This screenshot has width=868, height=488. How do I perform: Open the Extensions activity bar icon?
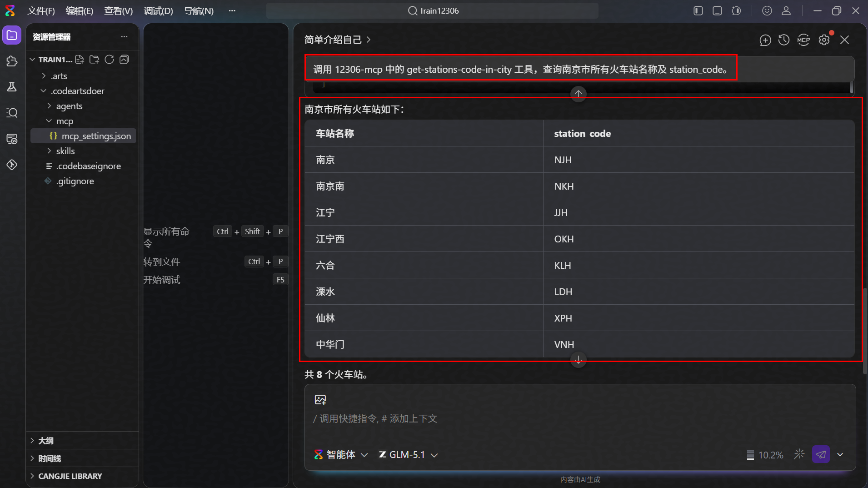tap(12, 61)
